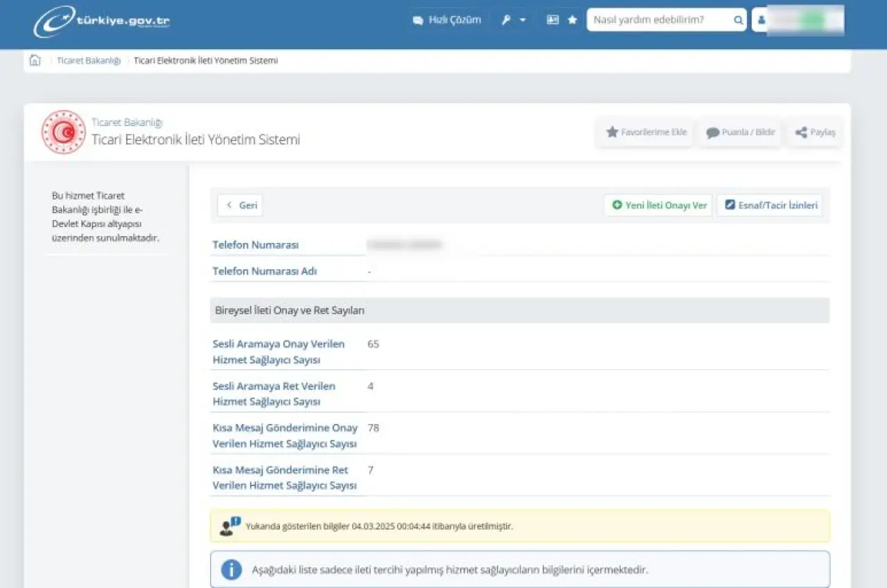The width and height of the screenshot is (887, 588).
Task: Click the blue info icon in notice
Action: [231, 570]
